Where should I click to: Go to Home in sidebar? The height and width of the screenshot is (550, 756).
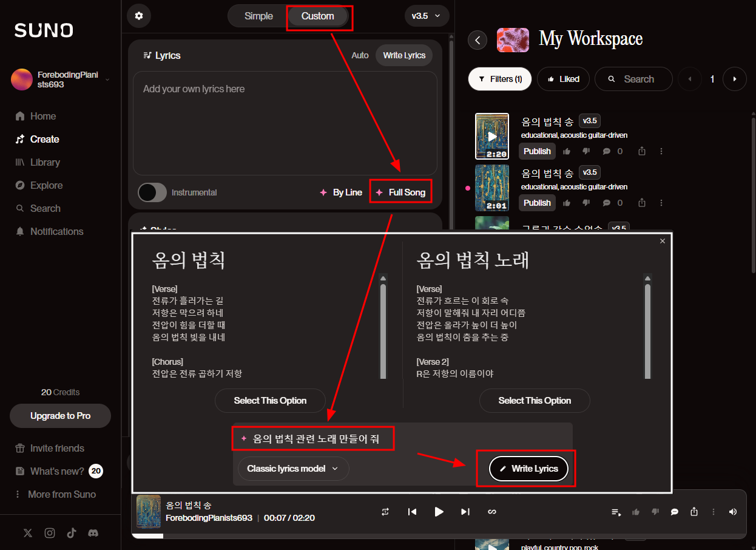[36, 116]
